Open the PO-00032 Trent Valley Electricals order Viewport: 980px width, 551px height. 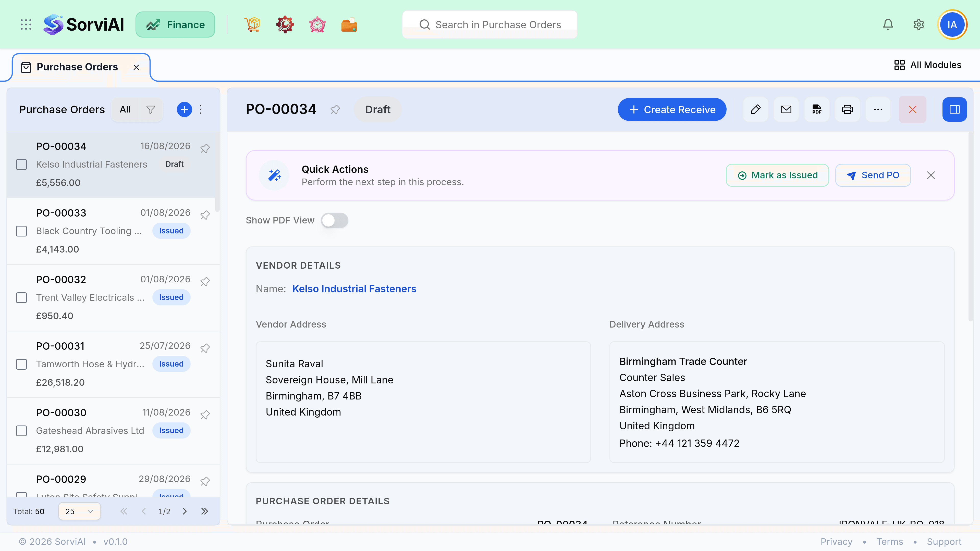tap(113, 298)
